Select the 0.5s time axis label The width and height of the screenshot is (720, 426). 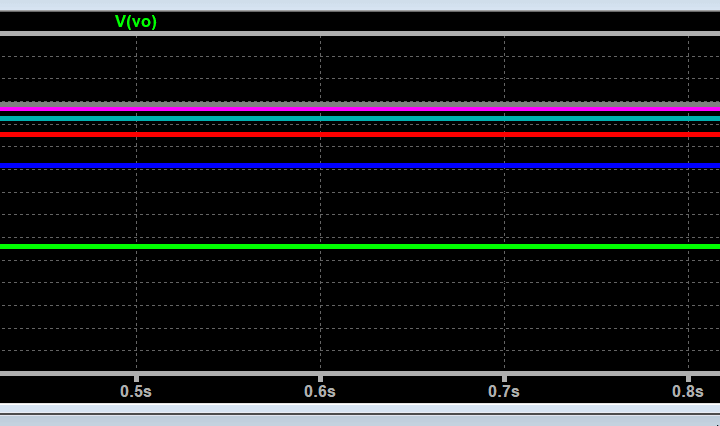point(136,391)
